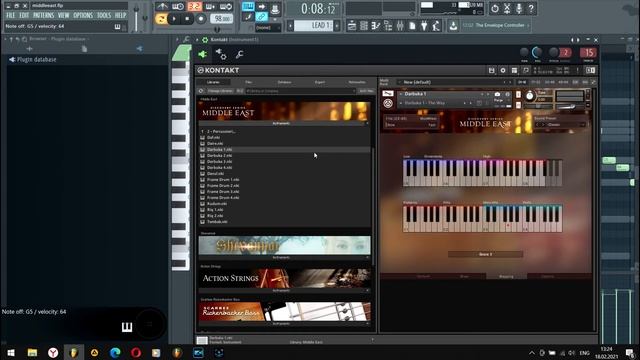Start playback with the play button
The image size is (640, 360).
tap(174, 19)
